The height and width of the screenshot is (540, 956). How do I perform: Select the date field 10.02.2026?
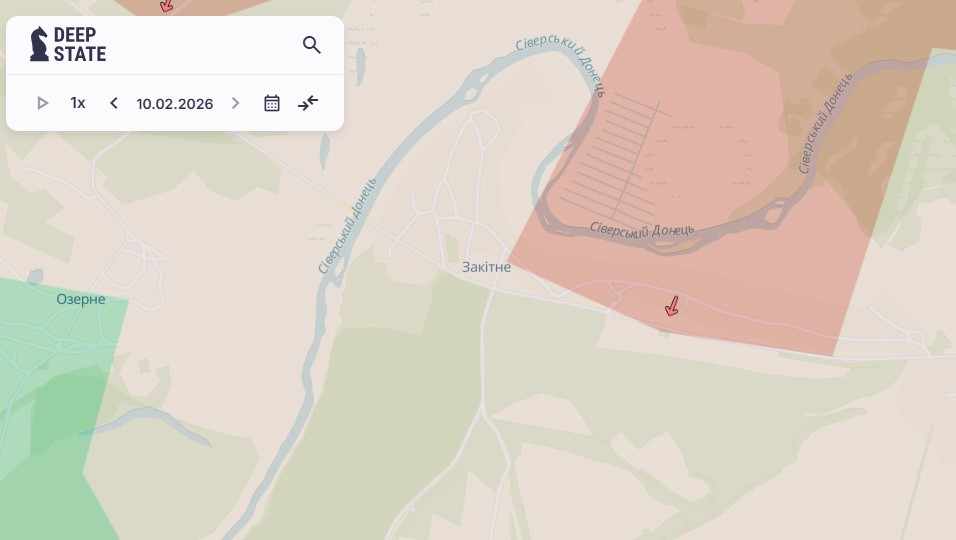point(175,104)
